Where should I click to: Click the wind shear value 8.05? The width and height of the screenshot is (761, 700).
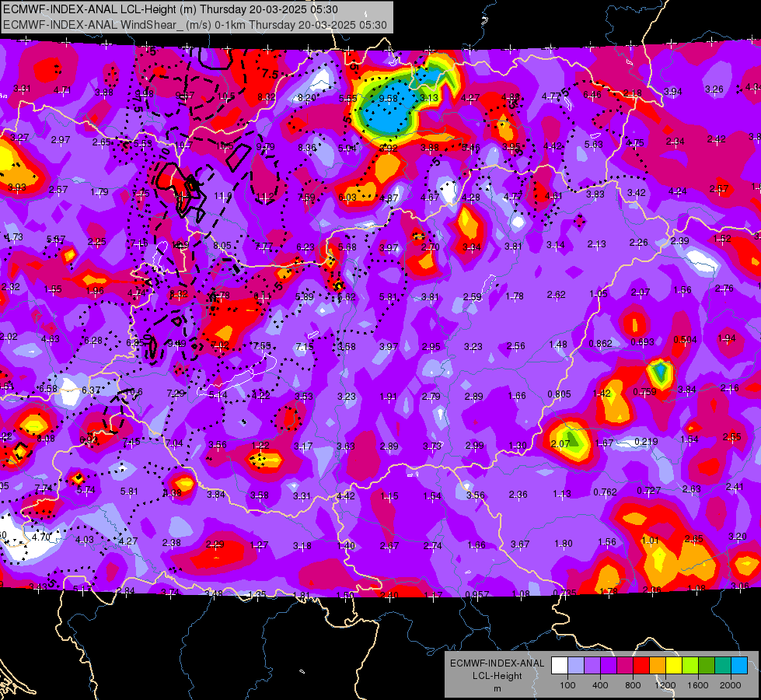coord(222,245)
